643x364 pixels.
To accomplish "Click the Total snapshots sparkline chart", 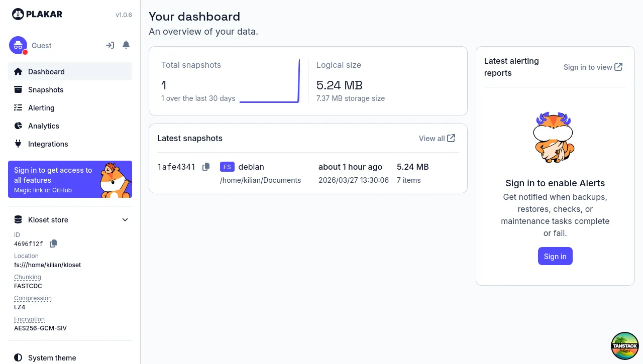I will 270,81.
